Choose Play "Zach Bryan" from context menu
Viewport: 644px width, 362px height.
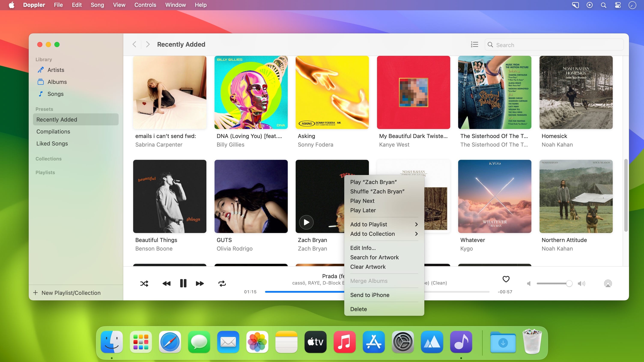pos(384,182)
